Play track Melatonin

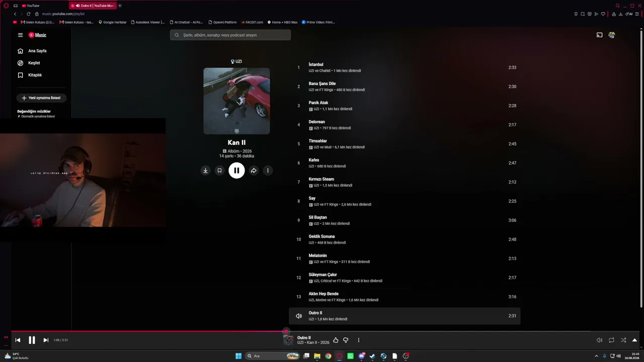pos(405,258)
